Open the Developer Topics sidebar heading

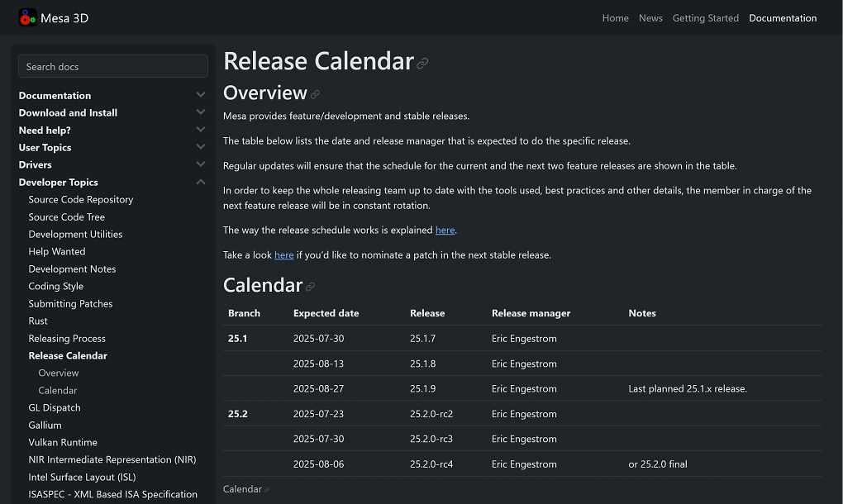coord(58,182)
